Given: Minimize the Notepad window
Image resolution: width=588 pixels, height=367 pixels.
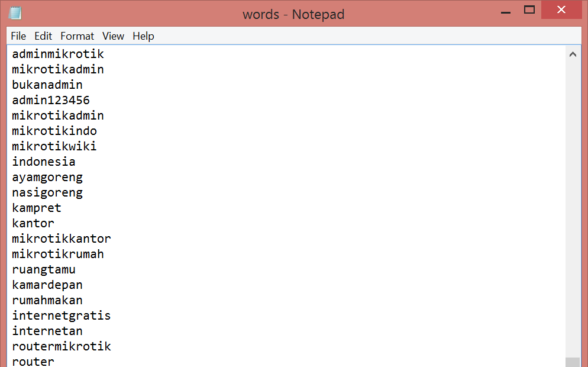Looking at the screenshot, I should point(504,11).
